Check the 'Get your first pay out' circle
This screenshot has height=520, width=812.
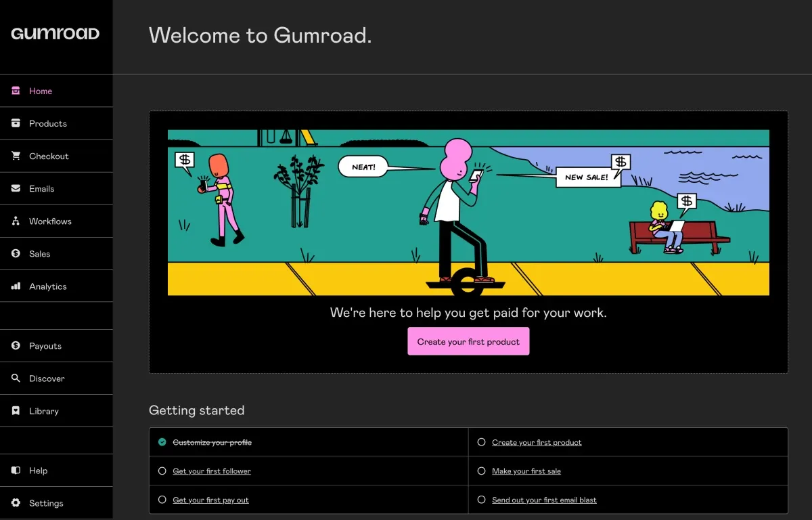pos(162,500)
